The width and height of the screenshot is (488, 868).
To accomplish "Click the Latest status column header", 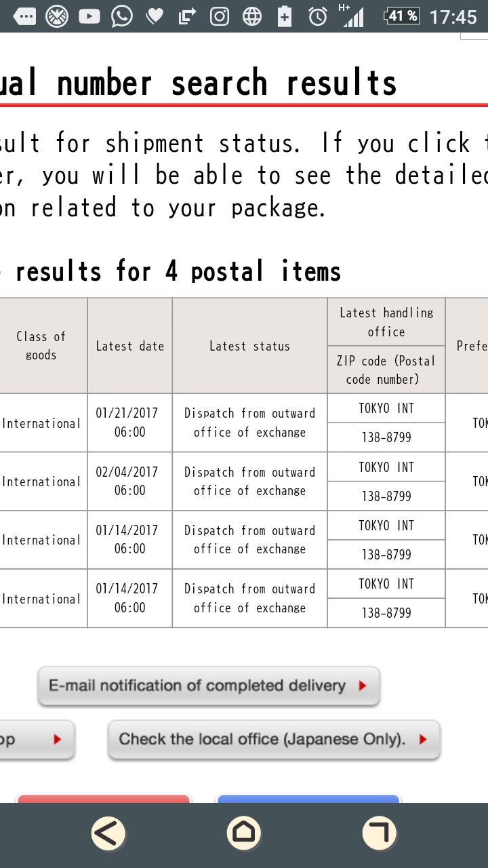I will 249,346.
